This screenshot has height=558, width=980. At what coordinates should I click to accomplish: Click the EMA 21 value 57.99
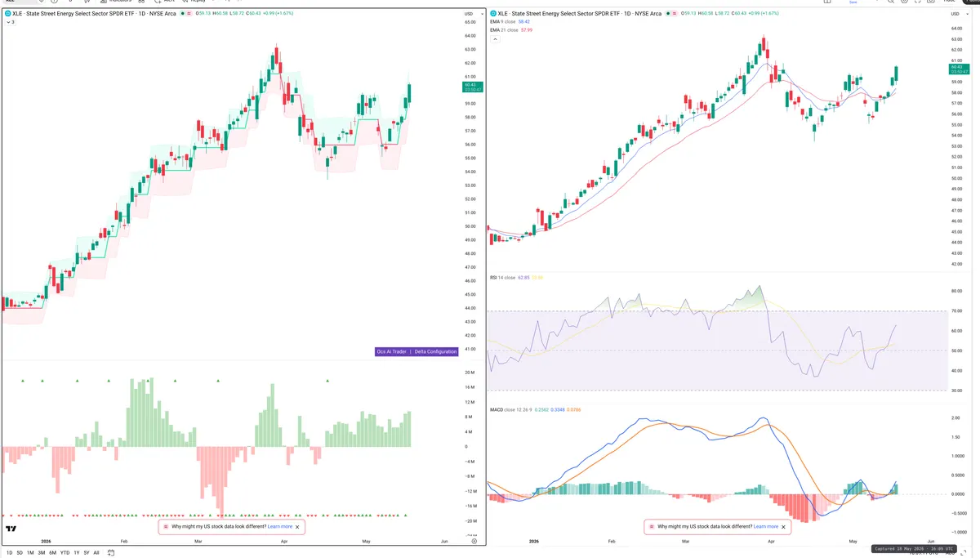(526, 30)
